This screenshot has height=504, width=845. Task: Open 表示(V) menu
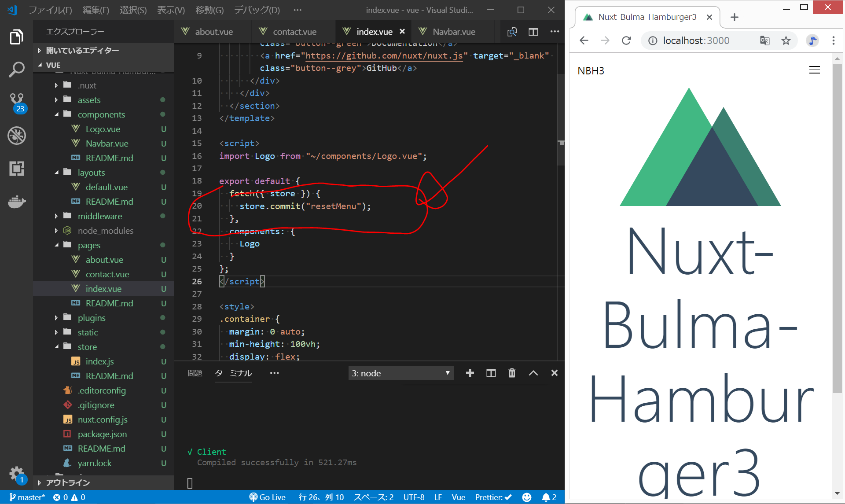(x=171, y=10)
